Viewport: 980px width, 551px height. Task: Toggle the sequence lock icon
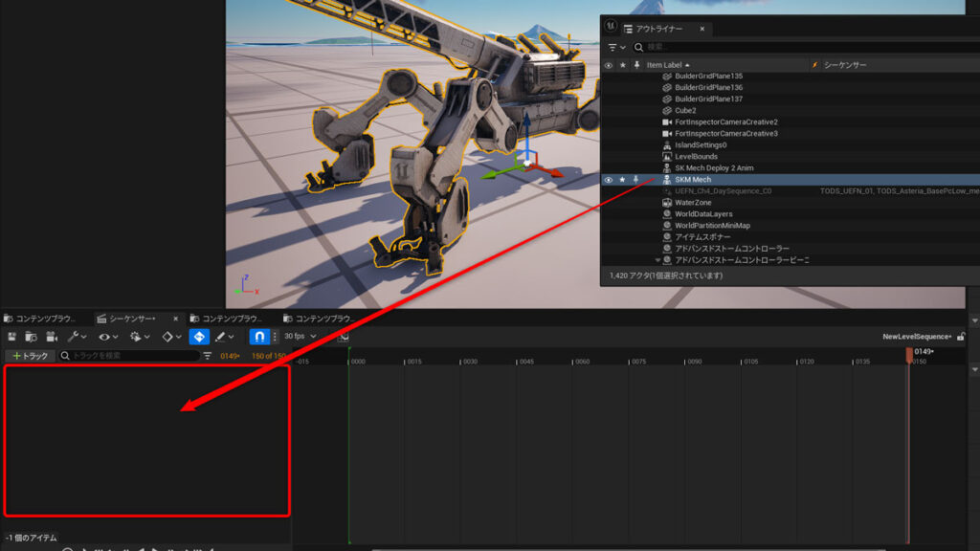(x=961, y=337)
